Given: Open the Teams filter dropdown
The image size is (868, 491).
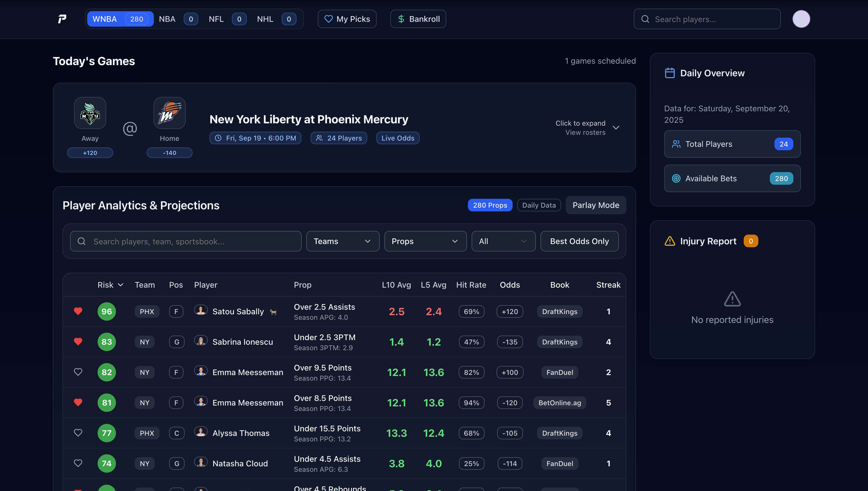Looking at the screenshot, I should (x=342, y=241).
